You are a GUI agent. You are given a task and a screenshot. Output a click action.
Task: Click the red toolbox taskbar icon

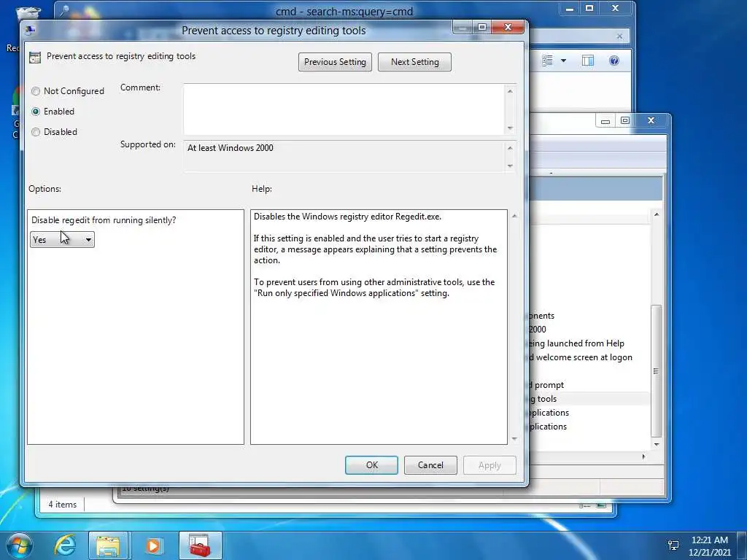point(200,545)
